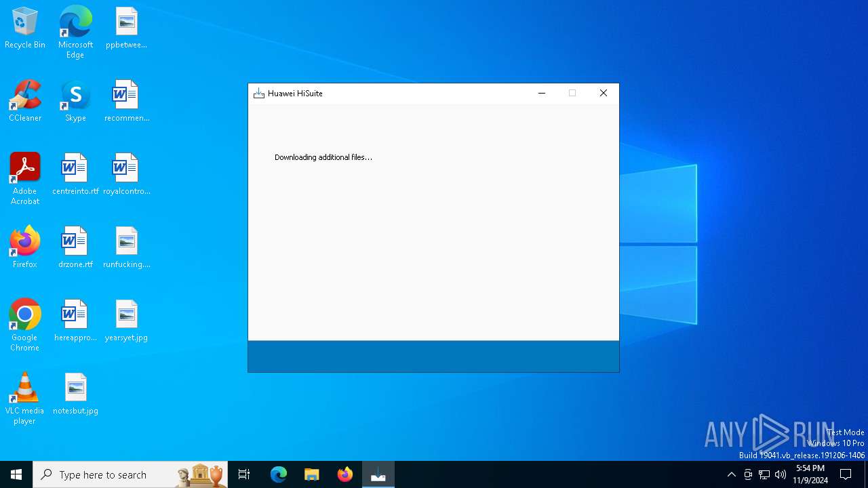Select notesbut.jpg image file
The height and width of the screenshot is (488, 868).
point(75,394)
